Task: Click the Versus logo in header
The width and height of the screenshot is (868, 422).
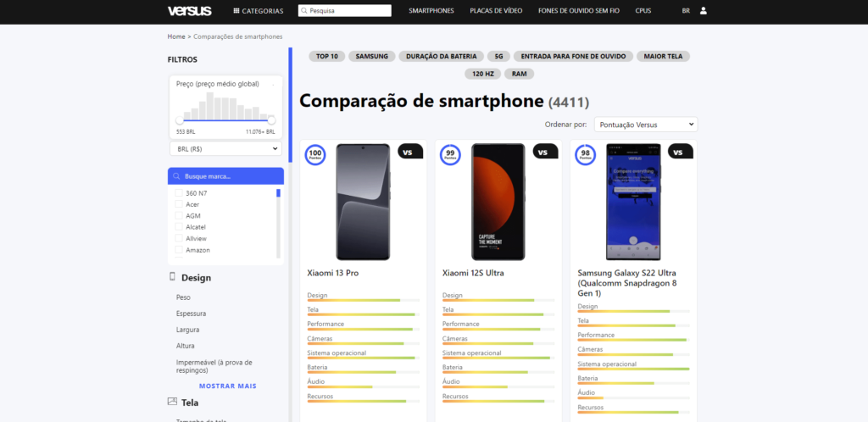Action: (x=184, y=10)
